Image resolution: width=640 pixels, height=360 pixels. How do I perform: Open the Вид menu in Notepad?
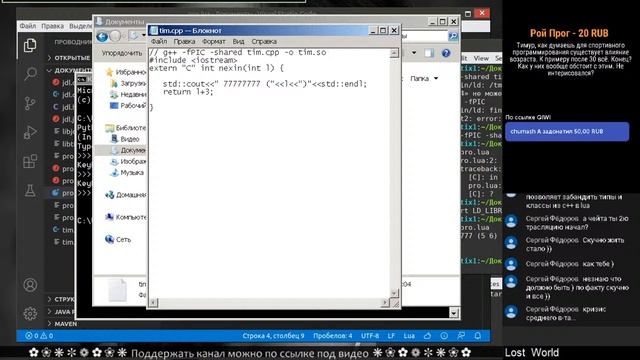238,42
